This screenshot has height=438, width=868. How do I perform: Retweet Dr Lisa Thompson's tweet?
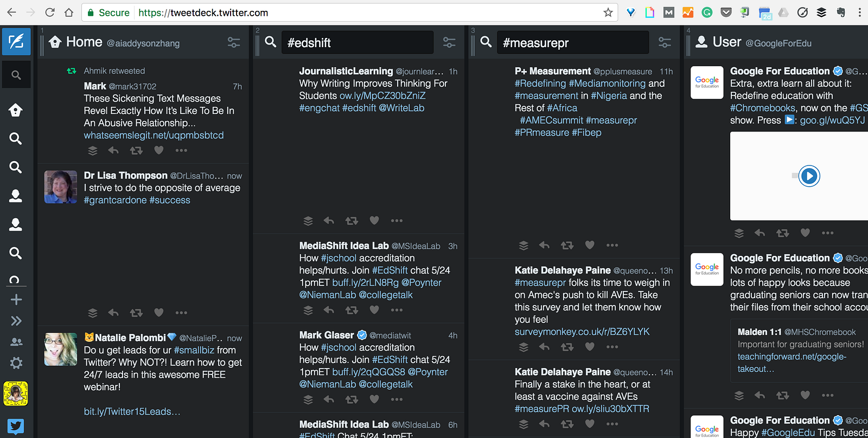coord(136,313)
